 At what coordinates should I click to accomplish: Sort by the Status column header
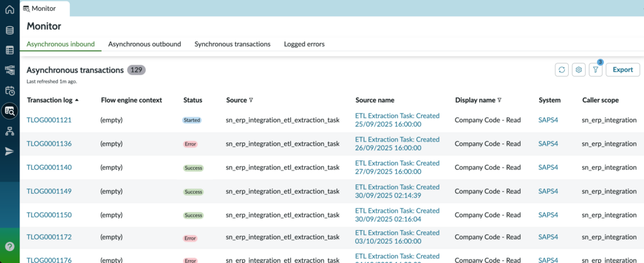(x=193, y=100)
